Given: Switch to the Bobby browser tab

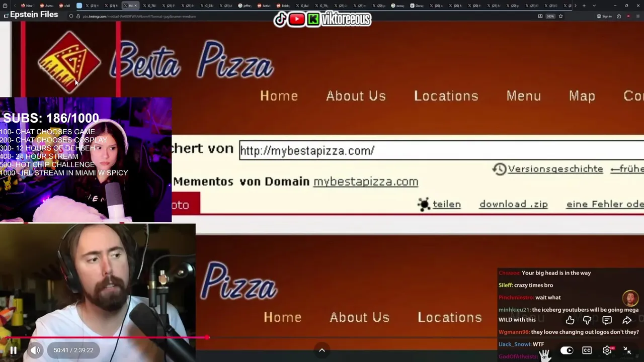Looking at the screenshot, I should point(283,6).
